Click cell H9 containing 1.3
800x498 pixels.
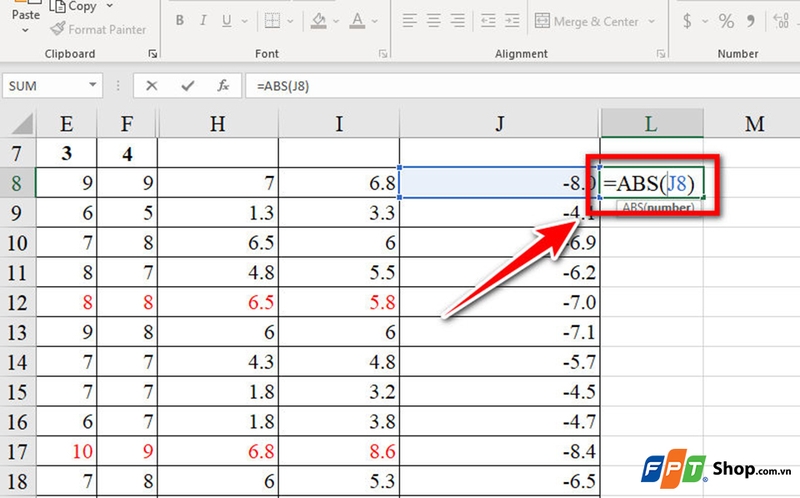(x=218, y=212)
